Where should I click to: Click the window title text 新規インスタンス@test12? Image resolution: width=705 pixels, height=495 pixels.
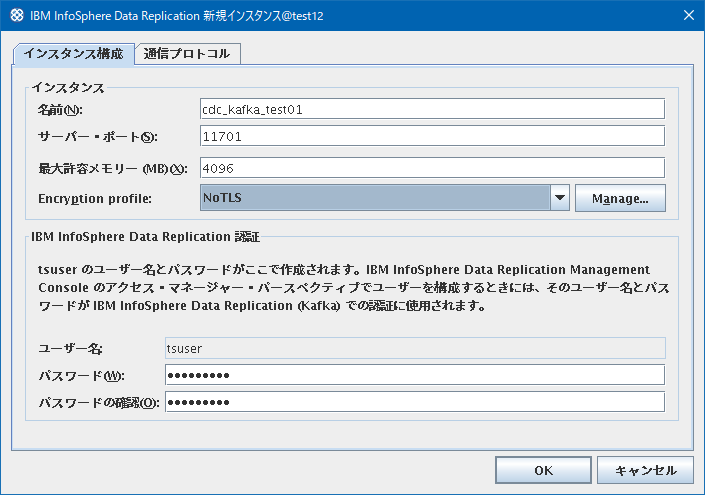263,16
